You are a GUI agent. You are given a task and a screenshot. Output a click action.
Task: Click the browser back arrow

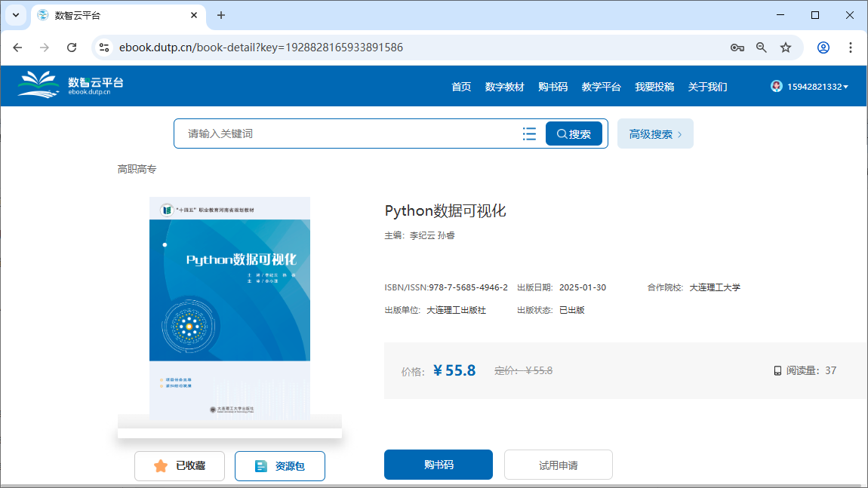[x=17, y=48]
